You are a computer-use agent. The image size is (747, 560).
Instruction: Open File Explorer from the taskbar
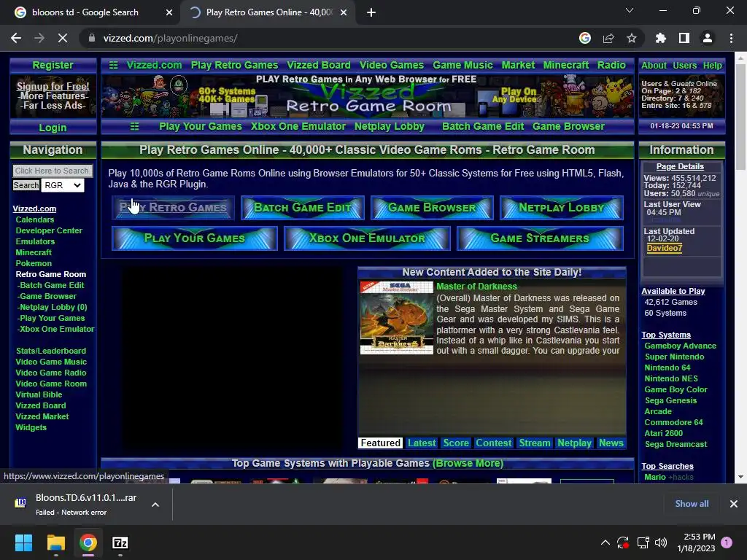click(x=55, y=542)
